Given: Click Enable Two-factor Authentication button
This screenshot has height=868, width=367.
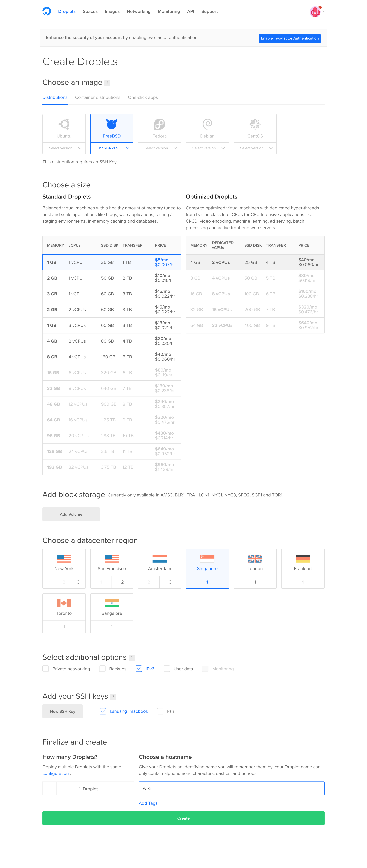Looking at the screenshot, I should (x=289, y=38).
